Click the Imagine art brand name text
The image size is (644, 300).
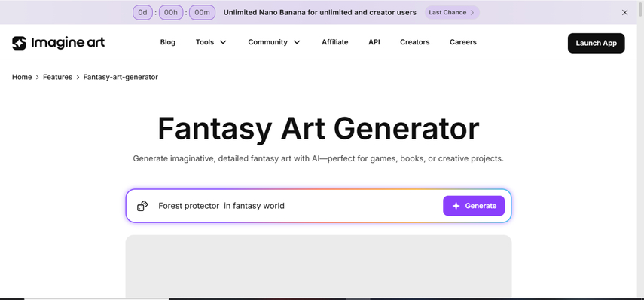click(68, 43)
